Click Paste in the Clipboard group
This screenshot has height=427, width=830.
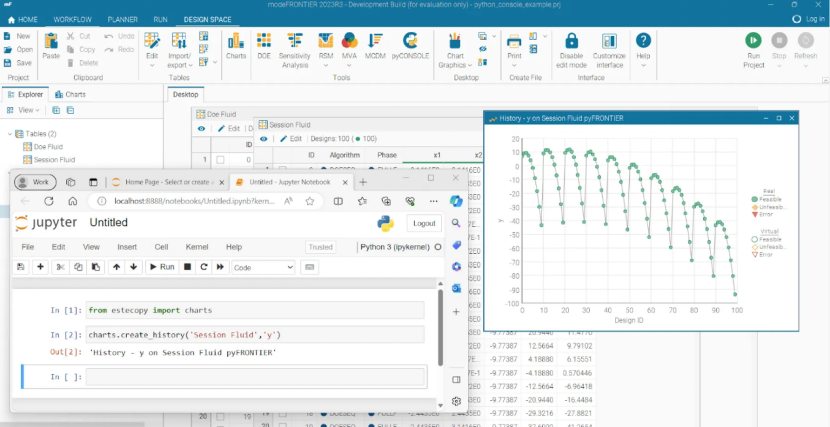click(x=51, y=46)
